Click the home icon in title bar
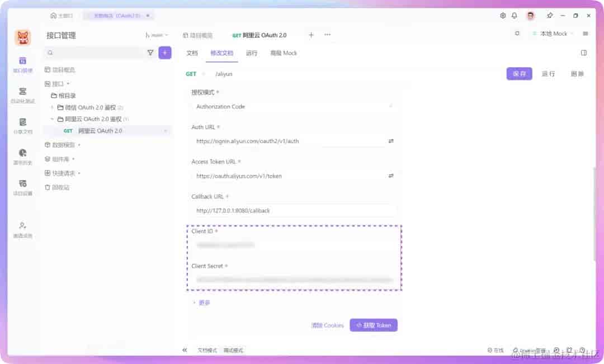Screen dimensions: 604x364 (x=53, y=16)
